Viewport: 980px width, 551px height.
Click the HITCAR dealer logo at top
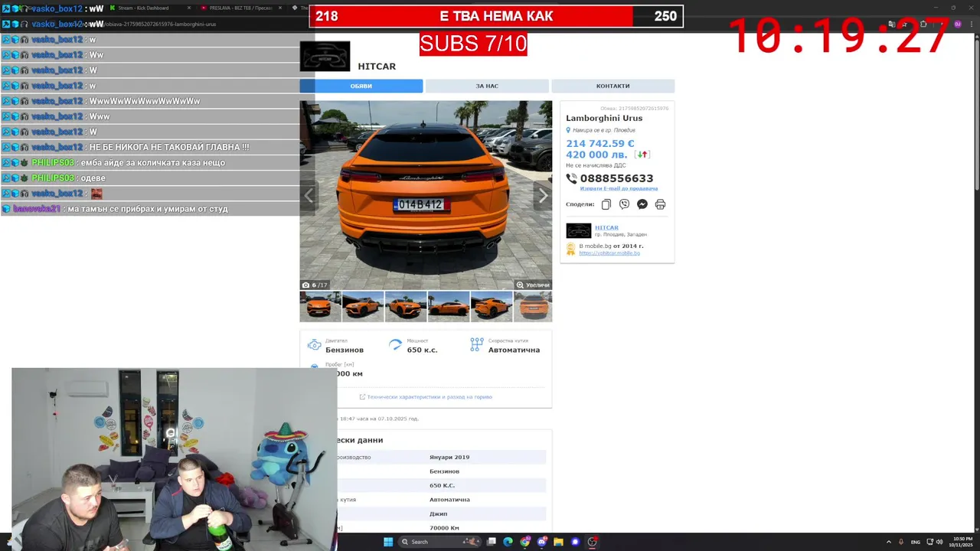click(325, 57)
